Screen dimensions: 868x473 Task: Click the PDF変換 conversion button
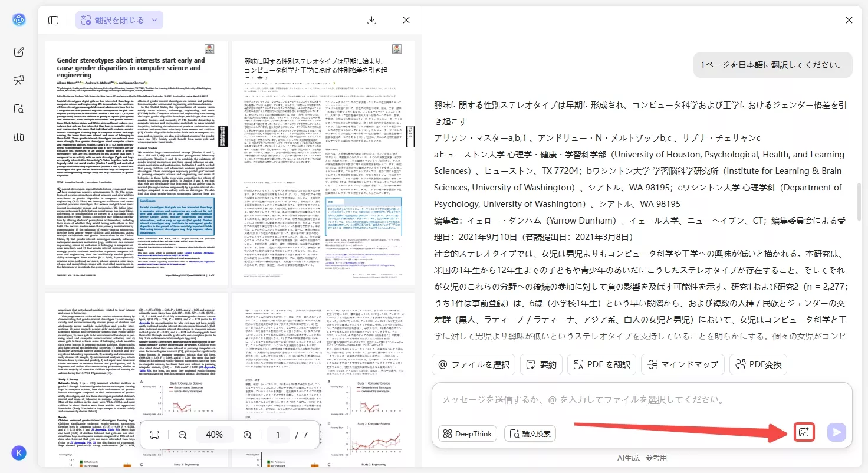pos(758,364)
